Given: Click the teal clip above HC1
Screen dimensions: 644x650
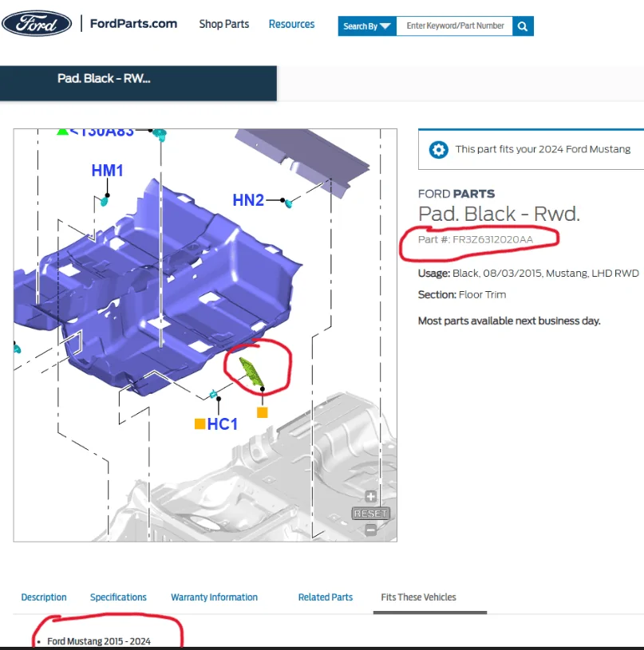Looking at the screenshot, I should pyautogui.click(x=213, y=393).
